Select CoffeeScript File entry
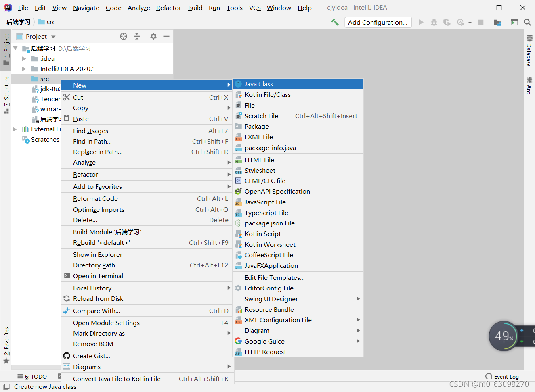Viewport: 535px width, 392px height. pos(298,255)
